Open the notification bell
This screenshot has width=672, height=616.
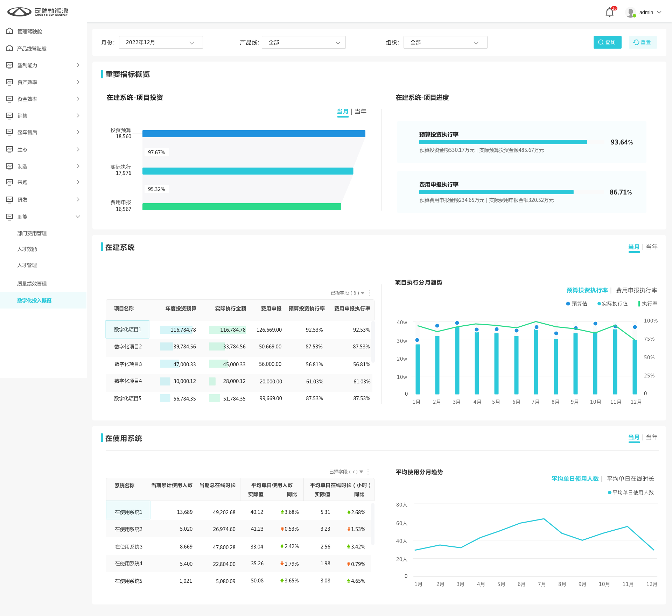pos(609,13)
